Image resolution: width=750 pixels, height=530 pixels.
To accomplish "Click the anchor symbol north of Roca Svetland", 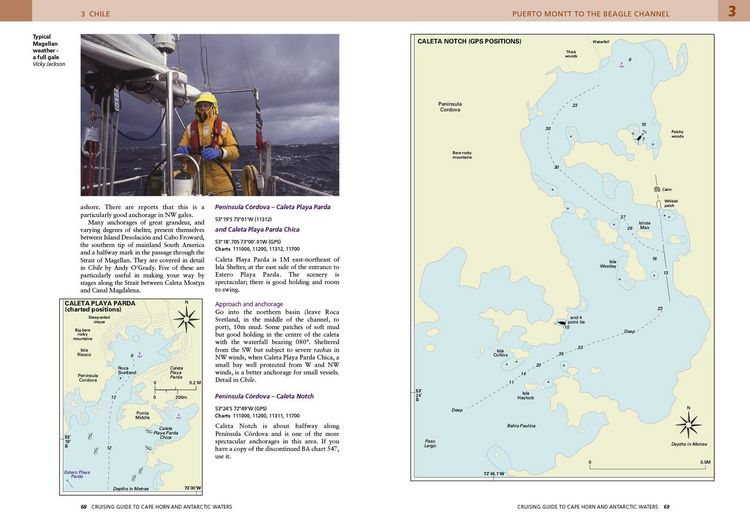I will 140,355.
